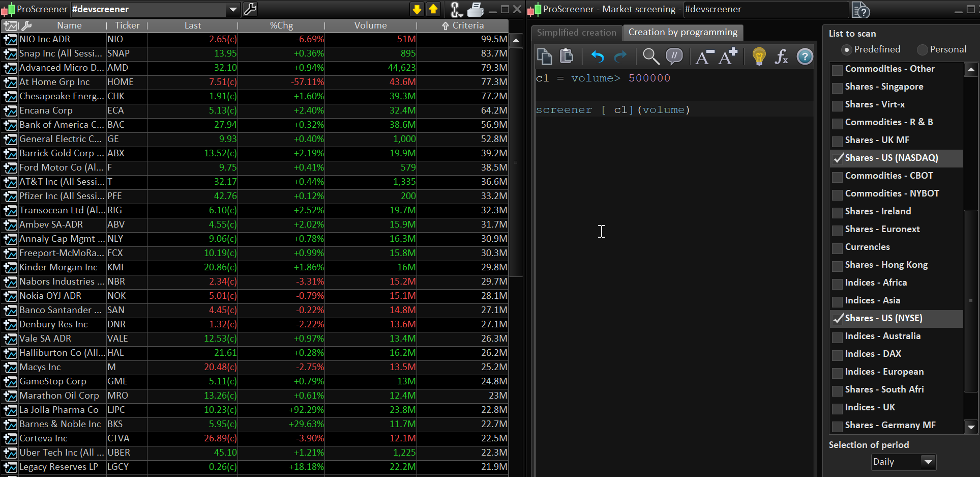The width and height of the screenshot is (980, 477).
Task: Increase the editor font size
Action: tap(728, 57)
